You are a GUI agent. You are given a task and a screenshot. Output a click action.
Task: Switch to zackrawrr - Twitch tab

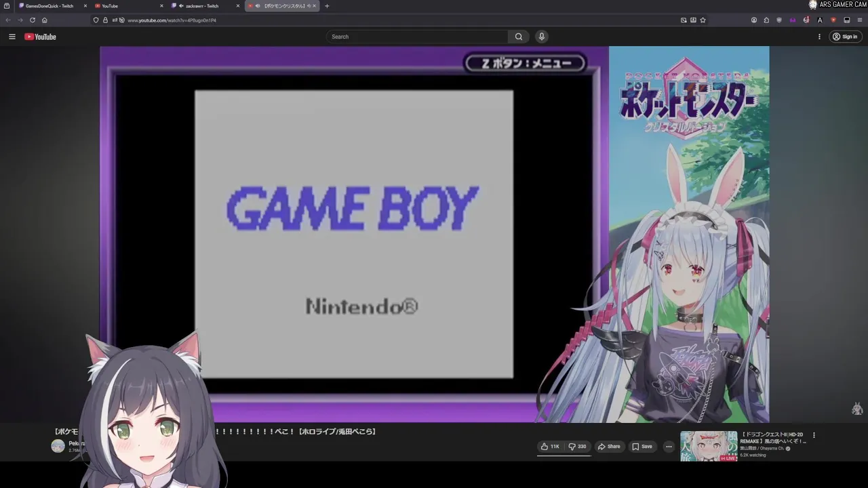[x=205, y=6]
